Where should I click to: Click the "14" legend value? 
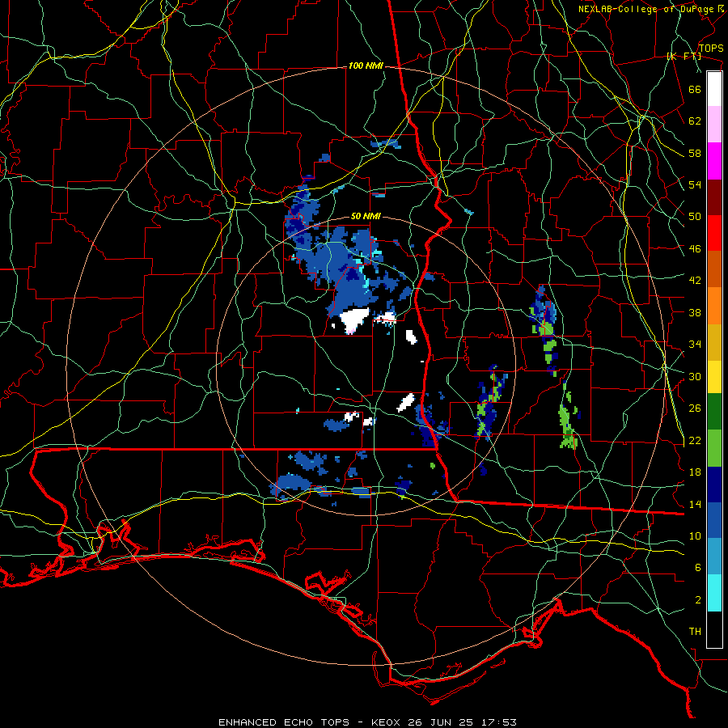695,504
